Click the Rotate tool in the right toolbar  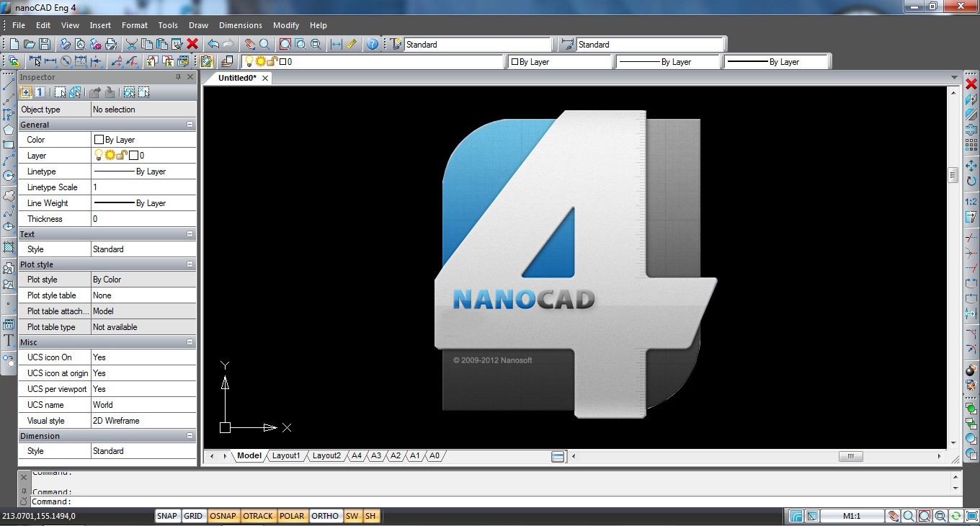coord(971,182)
